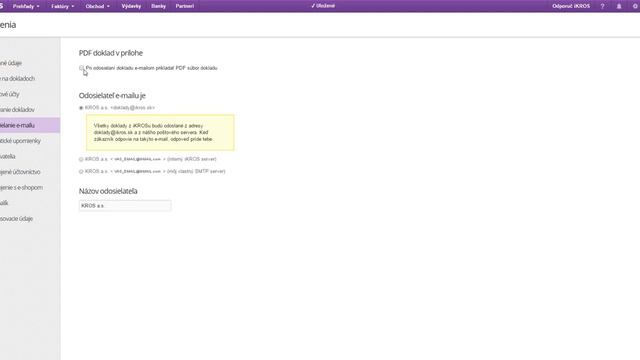Click the Názov odosielateľa input field
Screen dimensions: 640x360
click(x=125, y=206)
